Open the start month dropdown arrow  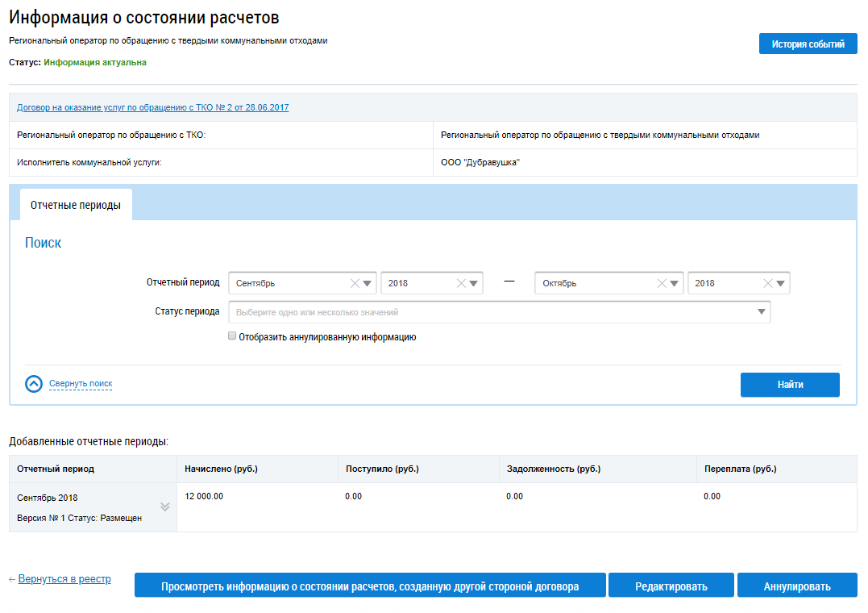coord(368,283)
